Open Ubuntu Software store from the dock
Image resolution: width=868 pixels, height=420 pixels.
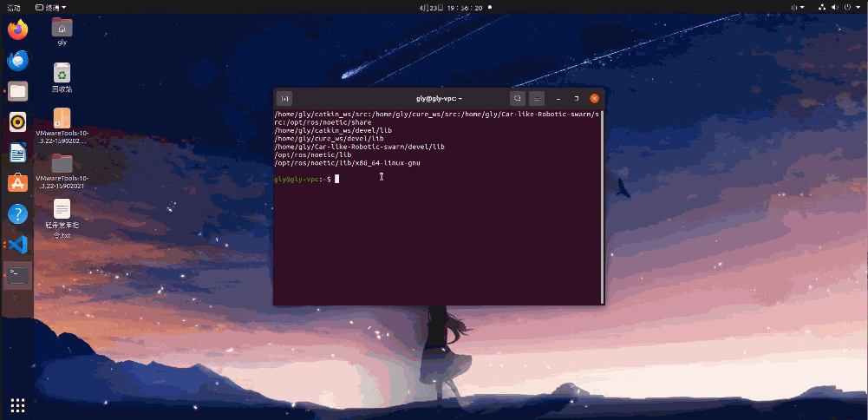(17, 183)
